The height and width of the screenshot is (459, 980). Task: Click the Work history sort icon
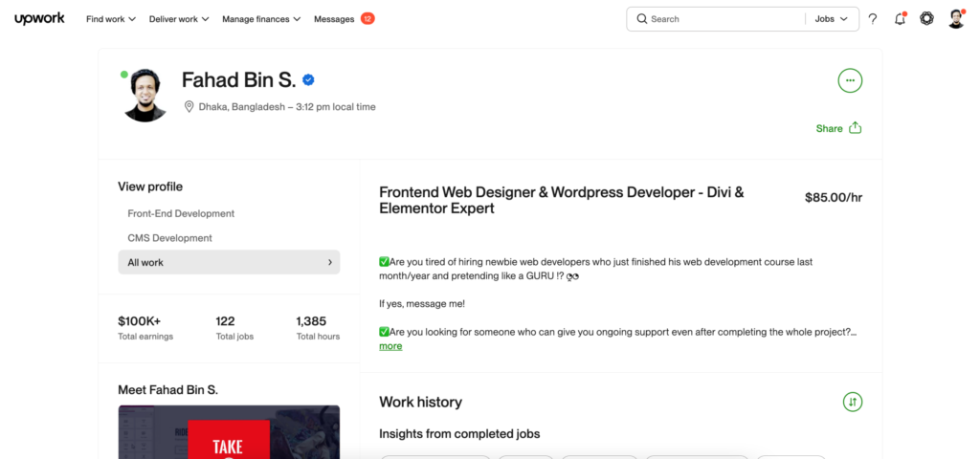point(852,402)
